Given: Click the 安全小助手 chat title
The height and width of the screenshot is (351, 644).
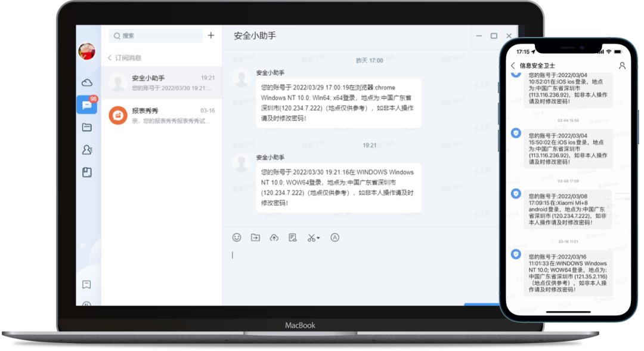Looking at the screenshot, I should pyautogui.click(x=255, y=36).
